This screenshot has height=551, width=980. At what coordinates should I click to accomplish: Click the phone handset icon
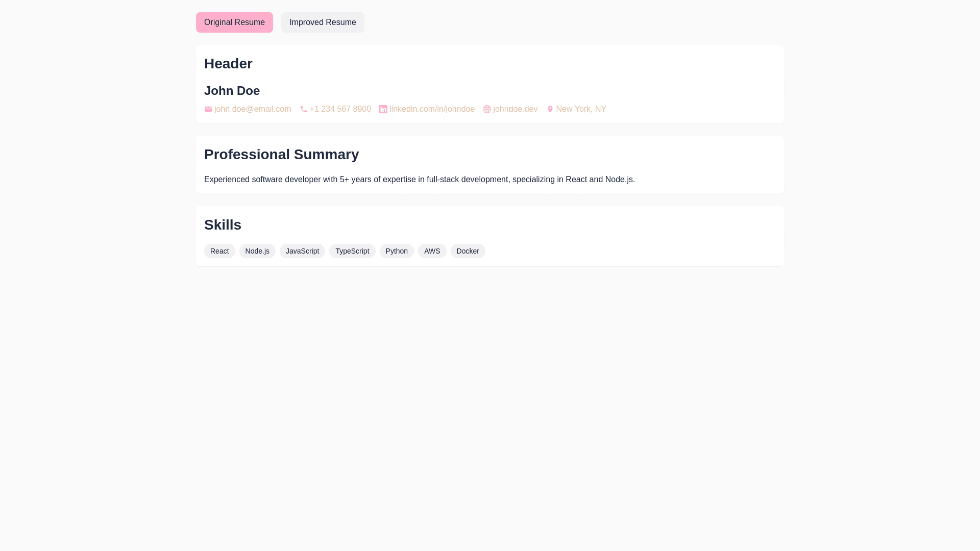pyautogui.click(x=304, y=109)
